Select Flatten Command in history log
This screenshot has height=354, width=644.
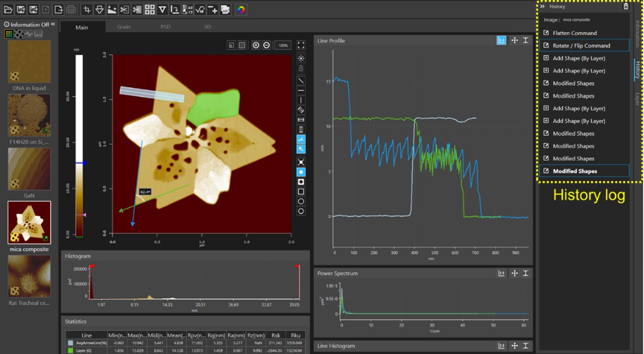pos(574,33)
